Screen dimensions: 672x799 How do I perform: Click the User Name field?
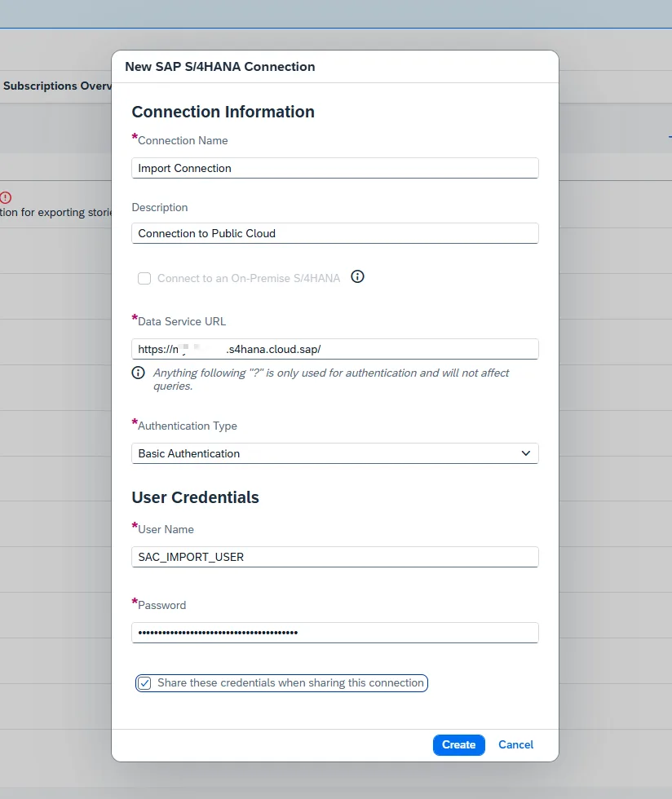[335, 557]
